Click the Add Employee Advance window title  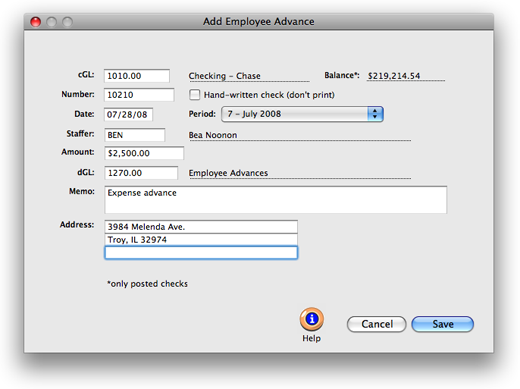[x=259, y=21]
